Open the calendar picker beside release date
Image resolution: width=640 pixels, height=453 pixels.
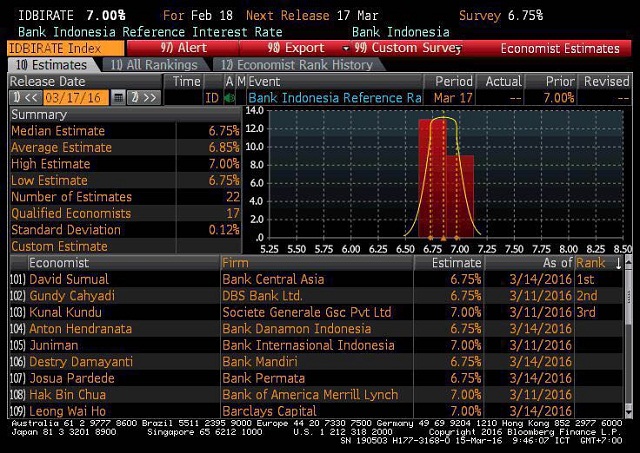[119, 98]
